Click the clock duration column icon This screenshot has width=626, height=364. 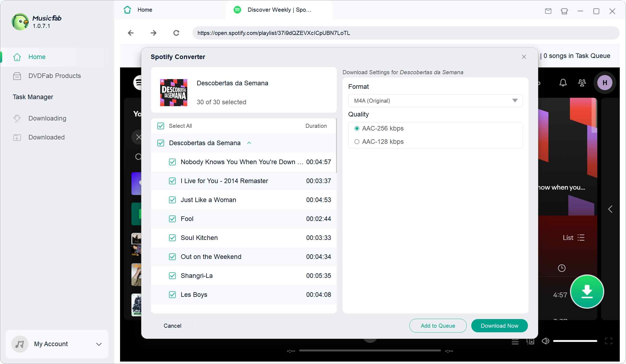562,268
